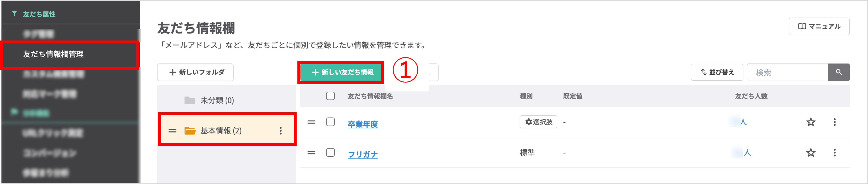Check the checkbox for フリガナ
868x184 pixels.
[x=330, y=153]
